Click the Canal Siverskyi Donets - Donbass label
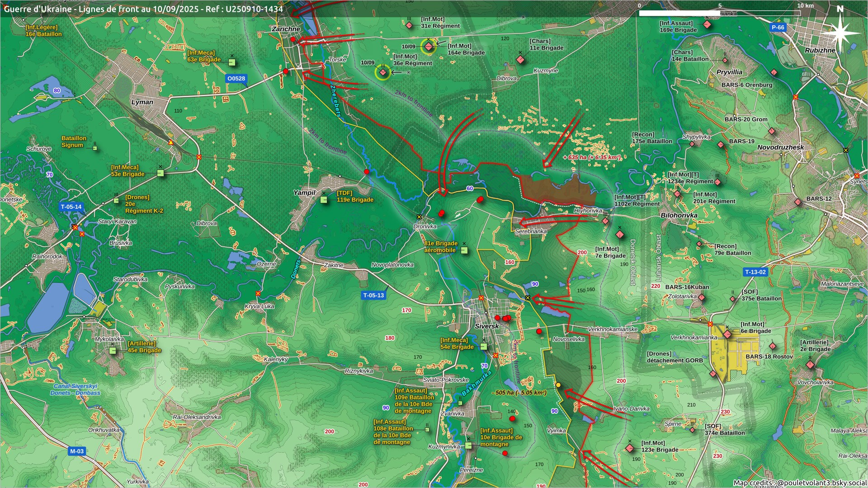This screenshot has height=488, width=868. (x=75, y=389)
